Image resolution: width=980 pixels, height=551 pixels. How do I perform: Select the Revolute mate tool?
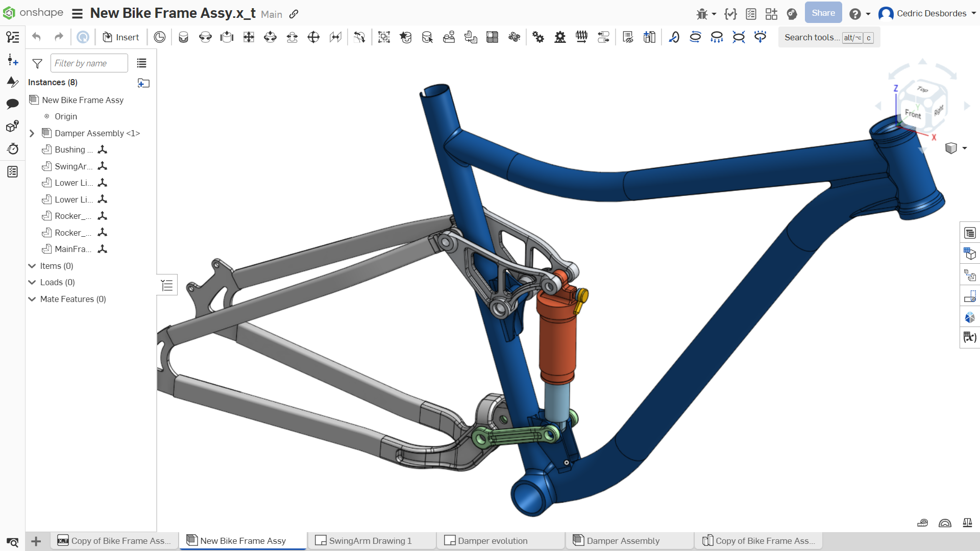(x=205, y=37)
